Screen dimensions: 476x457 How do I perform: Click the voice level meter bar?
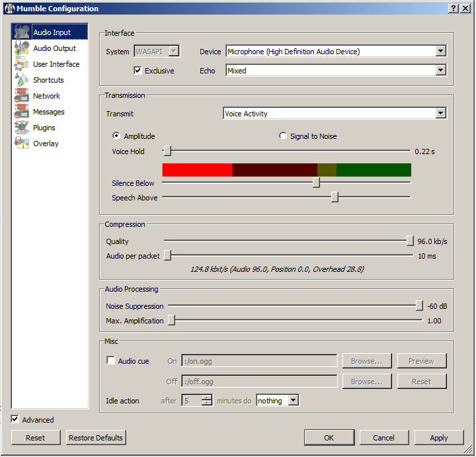tap(286, 170)
